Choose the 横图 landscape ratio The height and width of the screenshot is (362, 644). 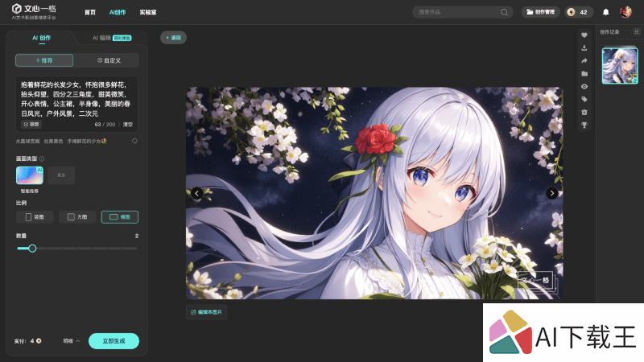(119, 216)
